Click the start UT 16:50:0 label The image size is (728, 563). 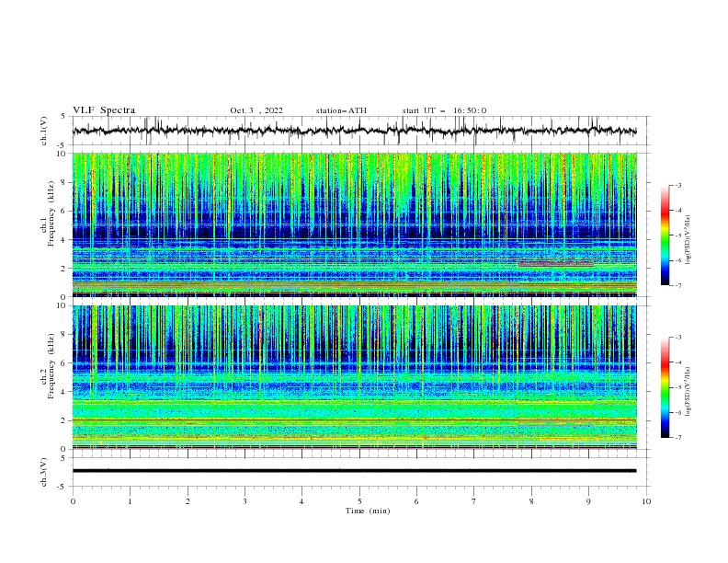click(x=444, y=110)
